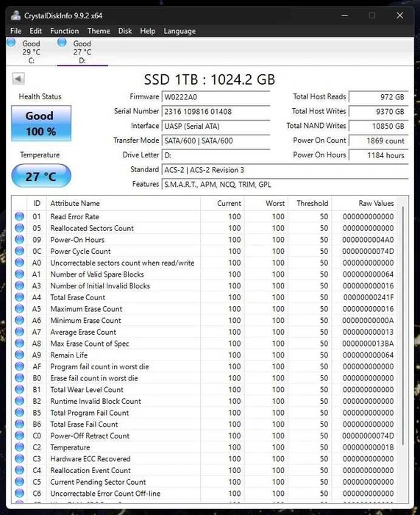Click status orb for Read Error Rate

tap(19, 216)
